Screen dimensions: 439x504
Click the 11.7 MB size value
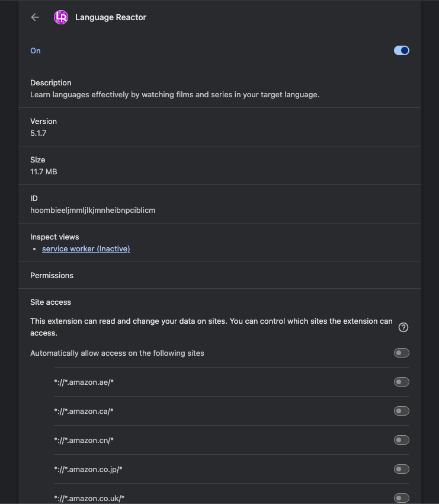pyautogui.click(x=43, y=172)
